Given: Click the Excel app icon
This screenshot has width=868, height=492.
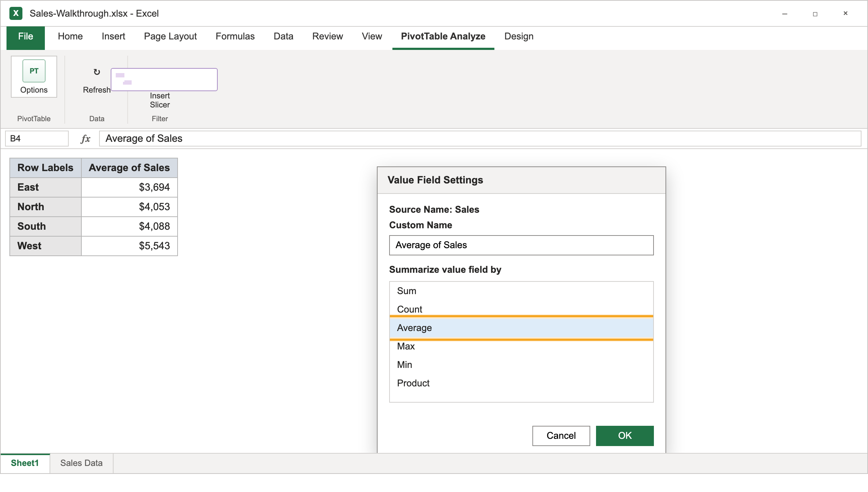Looking at the screenshot, I should click(x=16, y=13).
